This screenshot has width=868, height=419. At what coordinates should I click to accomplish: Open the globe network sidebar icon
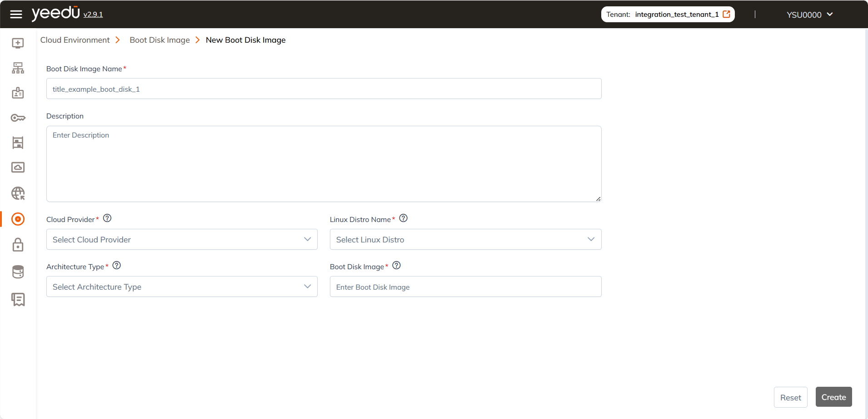pos(18,193)
